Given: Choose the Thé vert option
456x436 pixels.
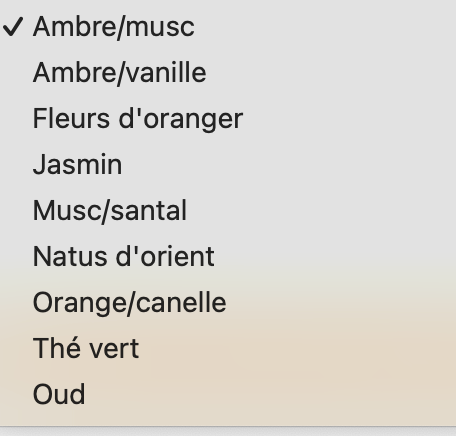Looking at the screenshot, I should [228, 349].
